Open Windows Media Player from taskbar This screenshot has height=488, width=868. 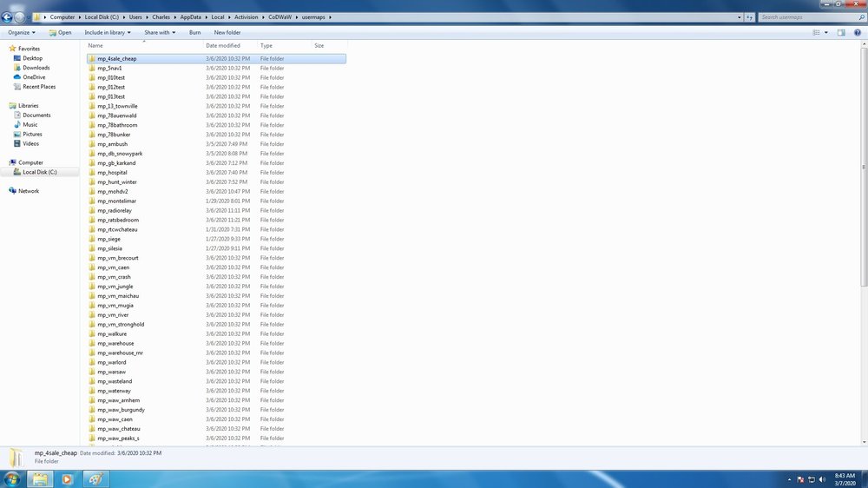point(68,478)
